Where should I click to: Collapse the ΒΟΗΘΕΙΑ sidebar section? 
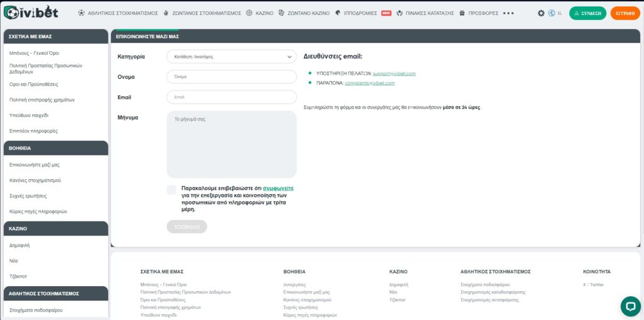click(55, 148)
